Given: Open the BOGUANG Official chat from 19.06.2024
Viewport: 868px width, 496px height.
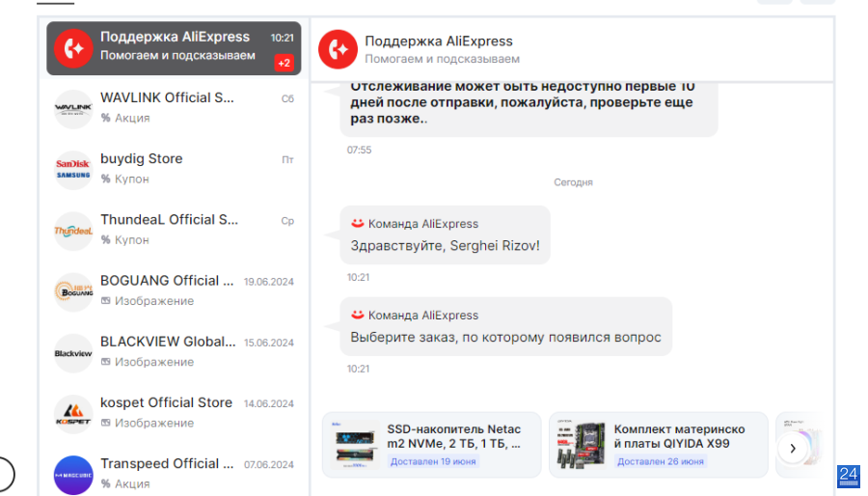Looking at the screenshot, I should click(174, 290).
